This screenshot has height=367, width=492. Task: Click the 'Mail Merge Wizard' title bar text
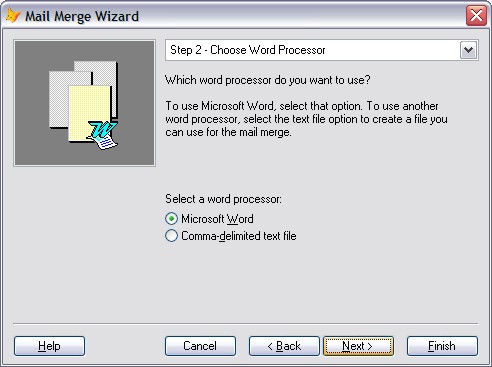pos(82,16)
